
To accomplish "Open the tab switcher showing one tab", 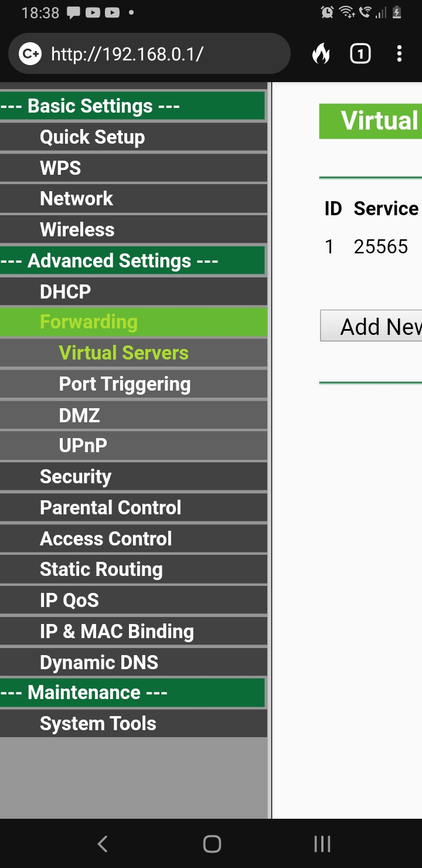I will 360,55.
